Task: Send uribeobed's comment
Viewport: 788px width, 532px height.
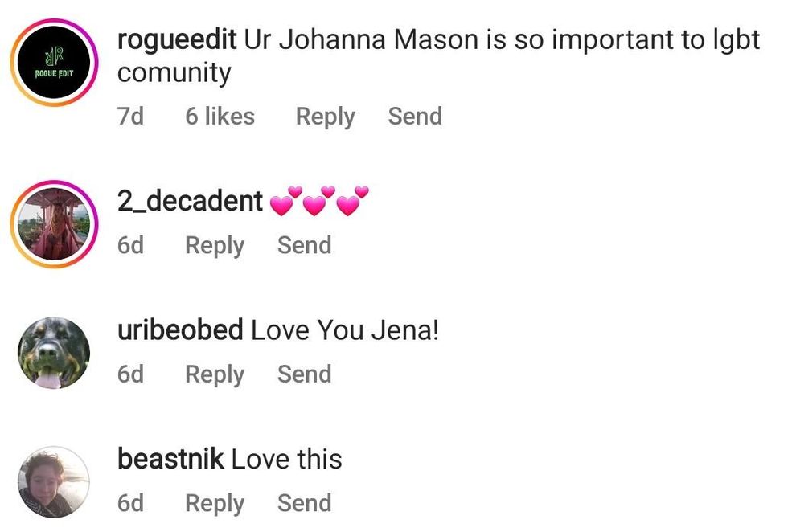Action: [x=304, y=374]
